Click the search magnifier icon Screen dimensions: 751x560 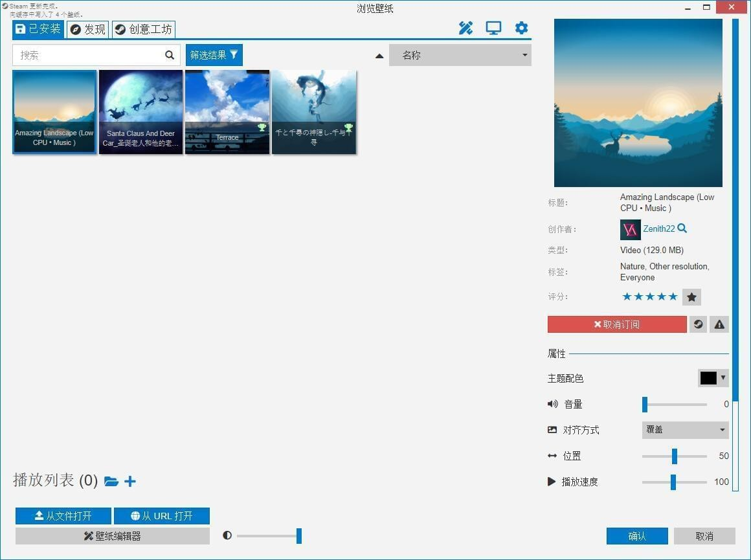(x=170, y=55)
